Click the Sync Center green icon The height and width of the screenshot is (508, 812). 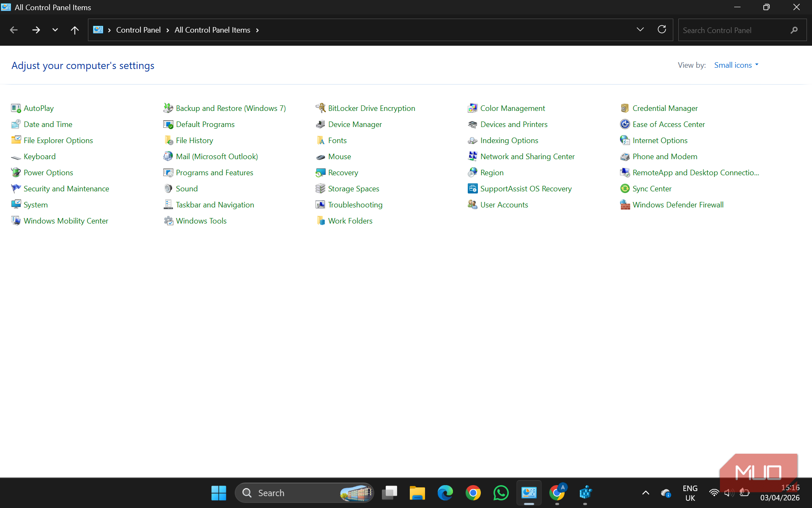[x=625, y=189]
